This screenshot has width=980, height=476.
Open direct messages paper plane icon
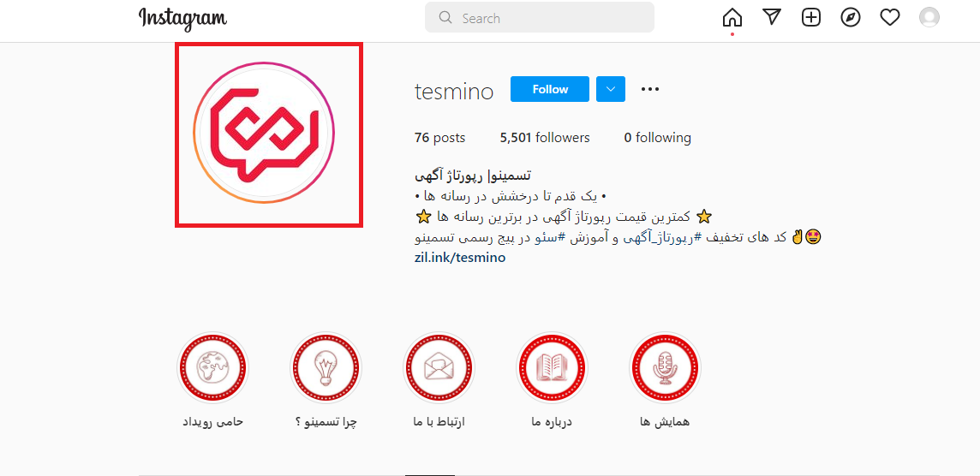[773, 17]
